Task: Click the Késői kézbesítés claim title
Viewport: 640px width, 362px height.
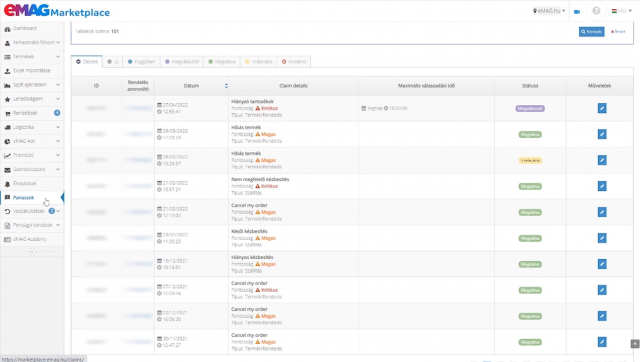Action: tap(249, 231)
